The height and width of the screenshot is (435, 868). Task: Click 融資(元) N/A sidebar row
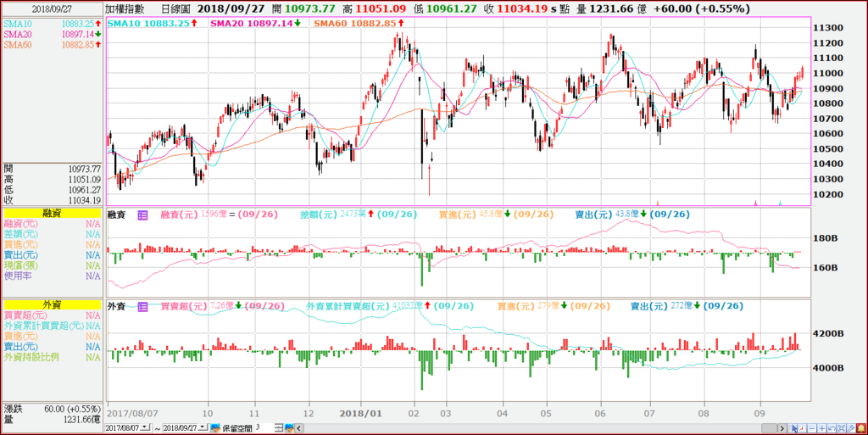coord(52,224)
